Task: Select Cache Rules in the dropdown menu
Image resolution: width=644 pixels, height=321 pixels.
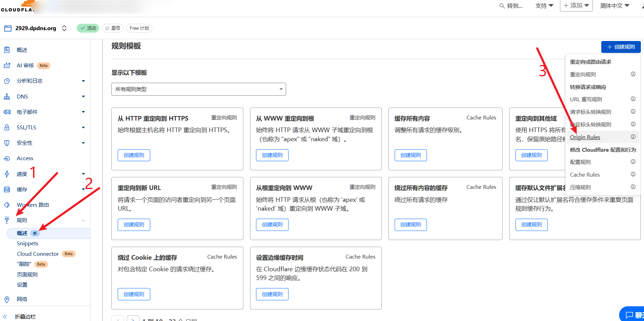Action: (x=585, y=175)
